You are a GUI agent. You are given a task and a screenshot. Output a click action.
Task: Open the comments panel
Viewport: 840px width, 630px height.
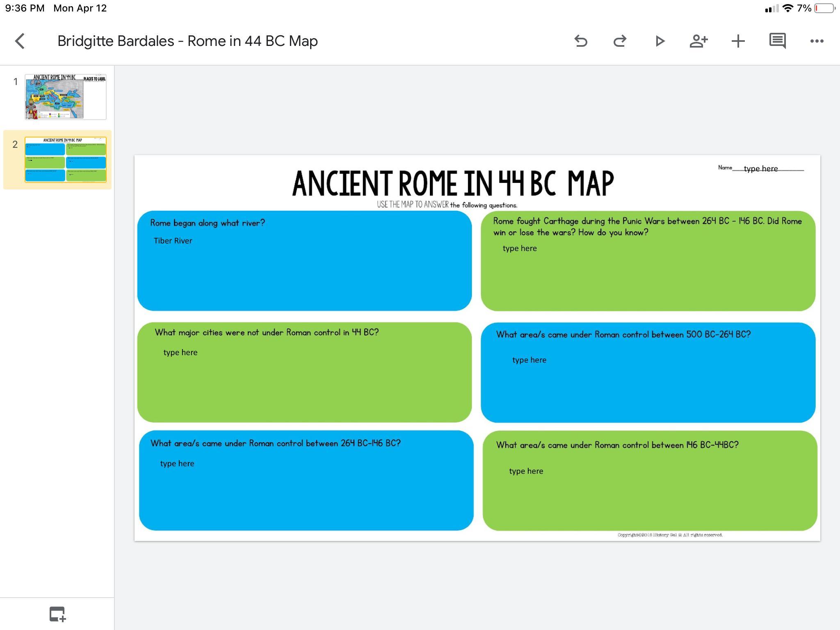tap(777, 41)
